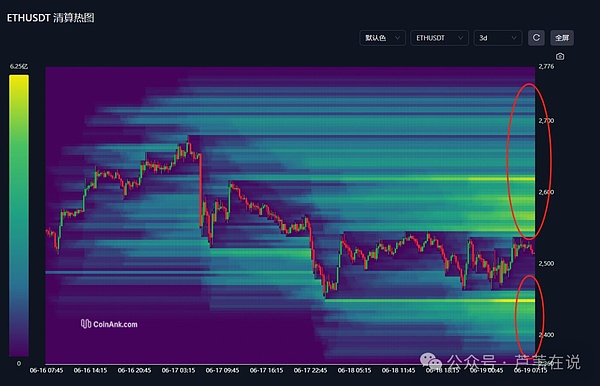Click the 2,600 price axis label

click(546, 192)
